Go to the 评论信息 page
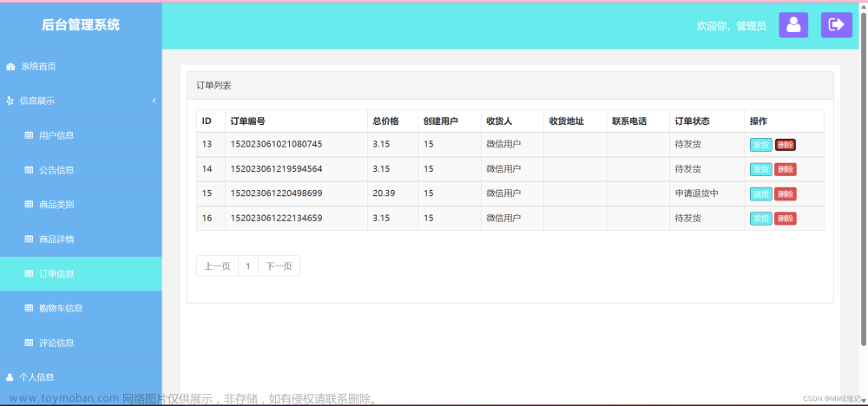Screen dimensions: 868x406 tap(81, 343)
